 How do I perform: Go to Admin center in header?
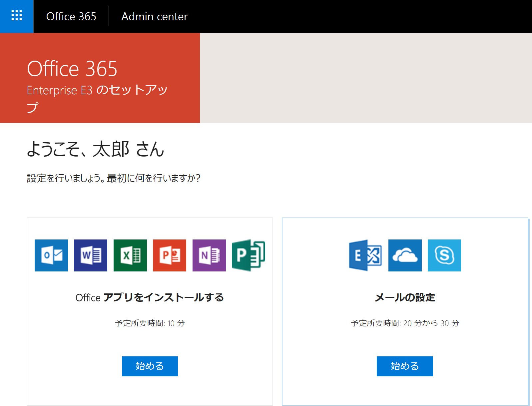click(154, 16)
